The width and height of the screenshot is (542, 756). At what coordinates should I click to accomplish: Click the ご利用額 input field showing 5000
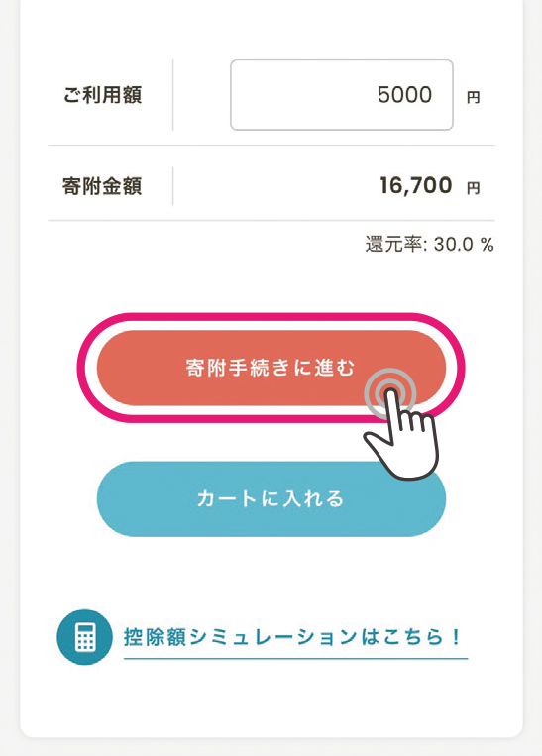[x=342, y=95]
